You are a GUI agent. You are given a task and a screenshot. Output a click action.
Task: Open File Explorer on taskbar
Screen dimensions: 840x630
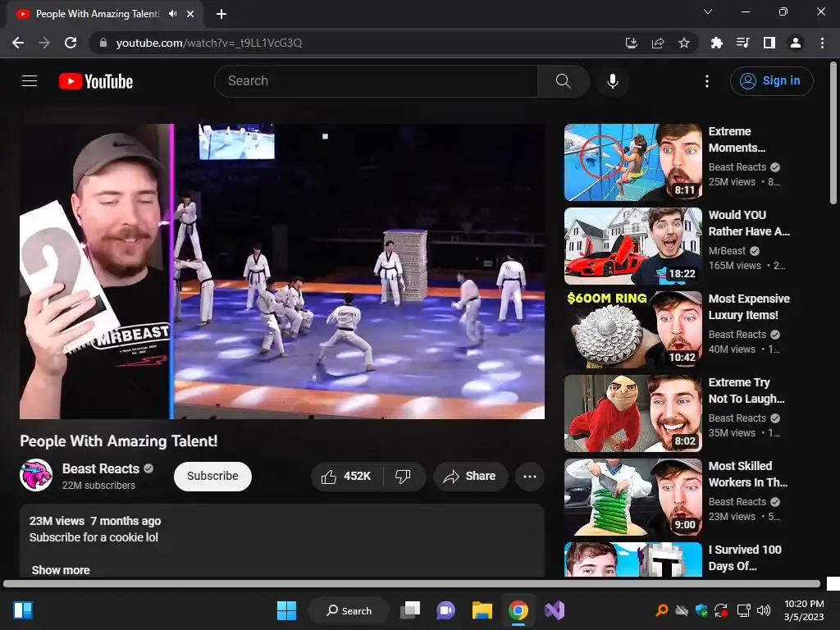point(482,610)
